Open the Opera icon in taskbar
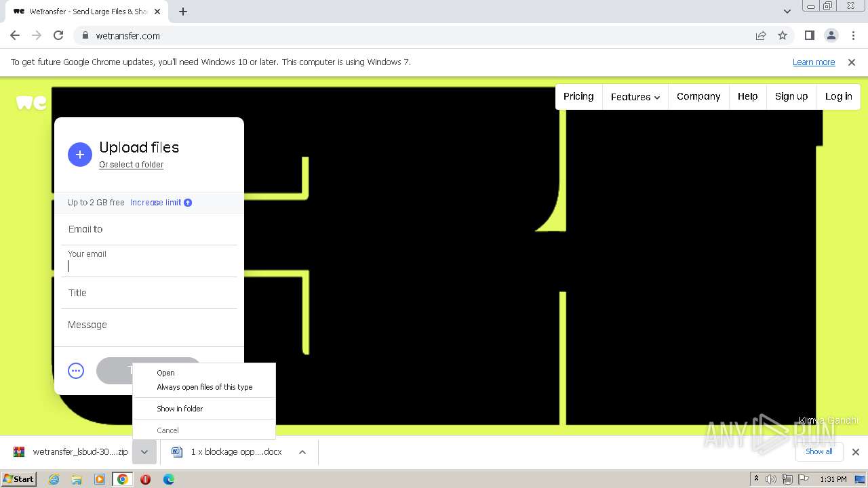Image resolution: width=868 pixels, height=488 pixels. pyautogui.click(x=145, y=479)
